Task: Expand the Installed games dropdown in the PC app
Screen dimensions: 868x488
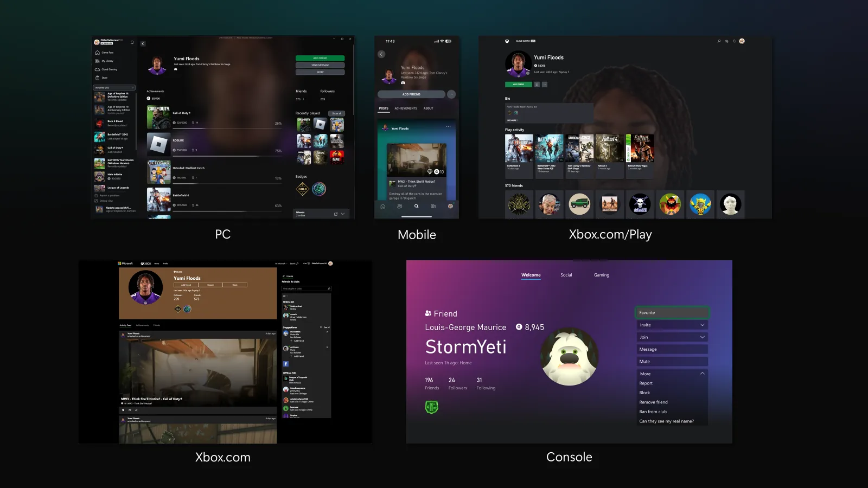Action: pos(114,87)
